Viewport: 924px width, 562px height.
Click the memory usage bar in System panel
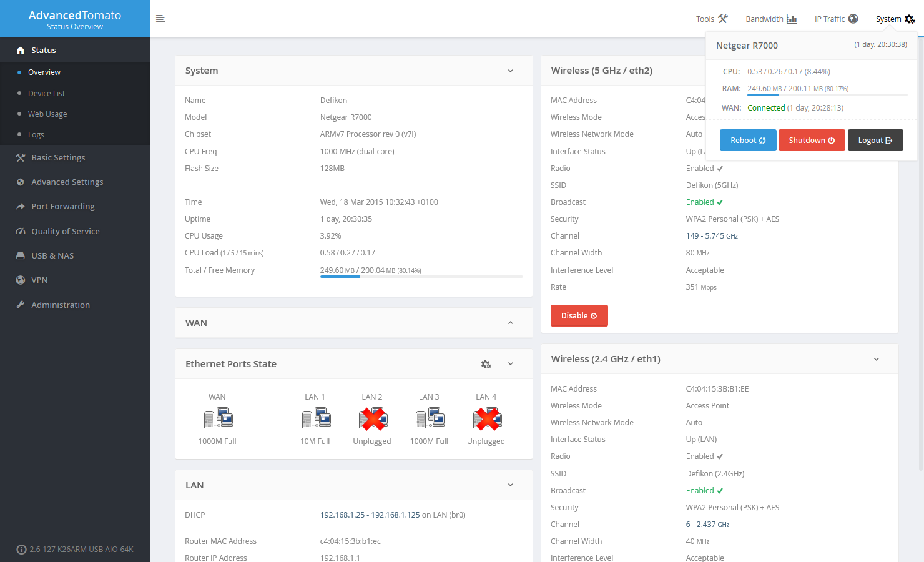coord(421,277)
